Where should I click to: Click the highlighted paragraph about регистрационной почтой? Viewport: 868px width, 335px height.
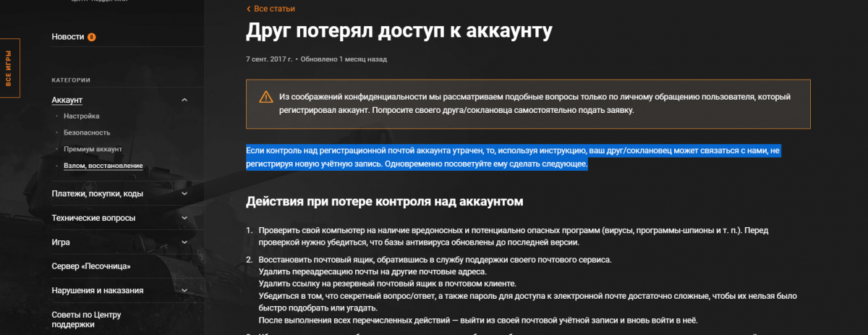(x=514, y=157)
